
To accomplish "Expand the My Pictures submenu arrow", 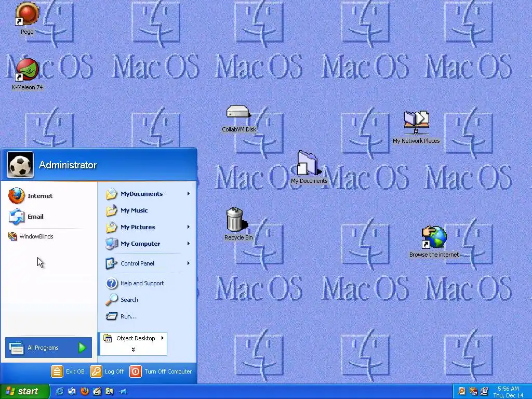I will click(x=188, y=227).
